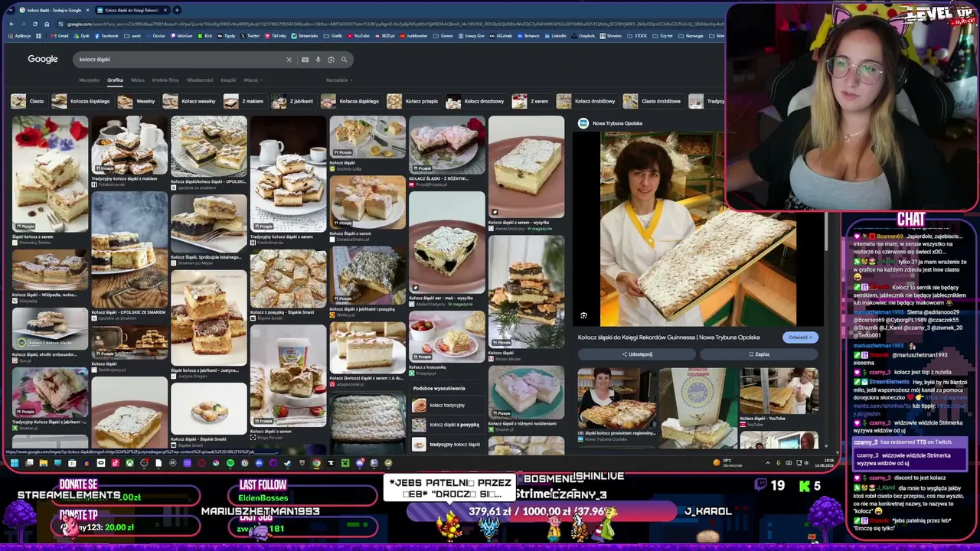This screenshot has height=551, width=980.
Task: Filter images by 'Kołacz przepis' chip
Action: 414,101
